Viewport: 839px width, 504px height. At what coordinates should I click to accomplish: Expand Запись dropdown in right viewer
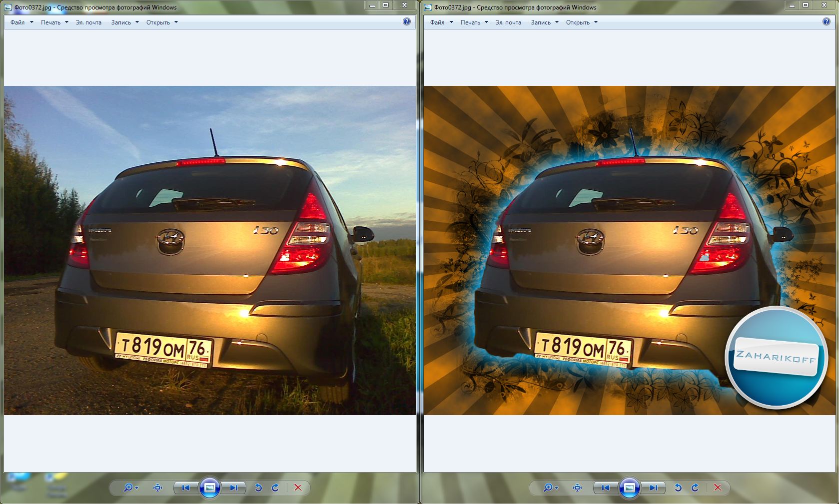544,22
